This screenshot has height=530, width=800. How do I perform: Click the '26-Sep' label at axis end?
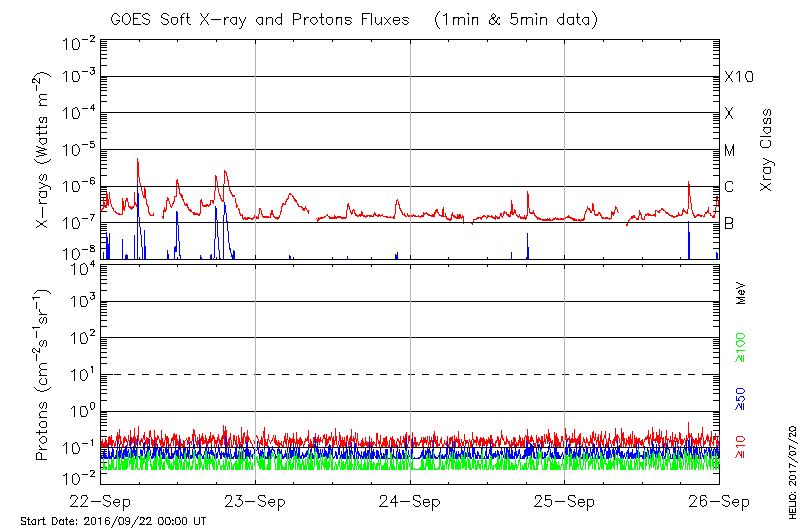coord(718,501)
